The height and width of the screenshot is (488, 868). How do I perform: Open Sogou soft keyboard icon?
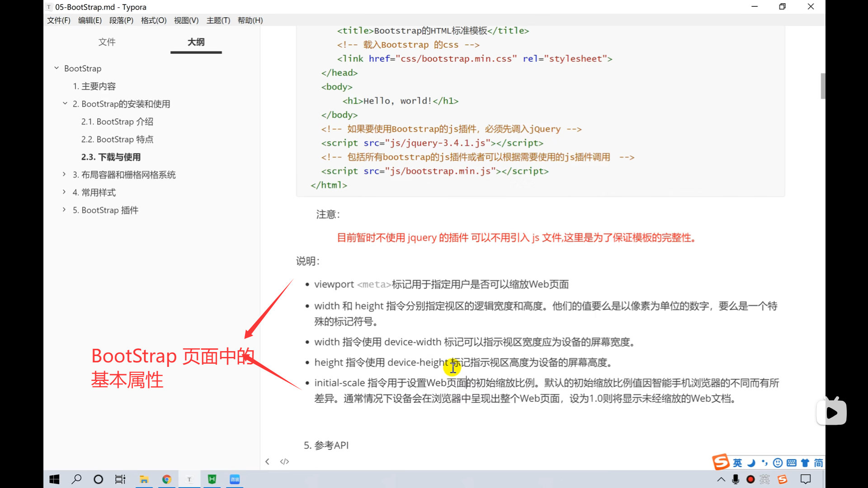[791, 463]
